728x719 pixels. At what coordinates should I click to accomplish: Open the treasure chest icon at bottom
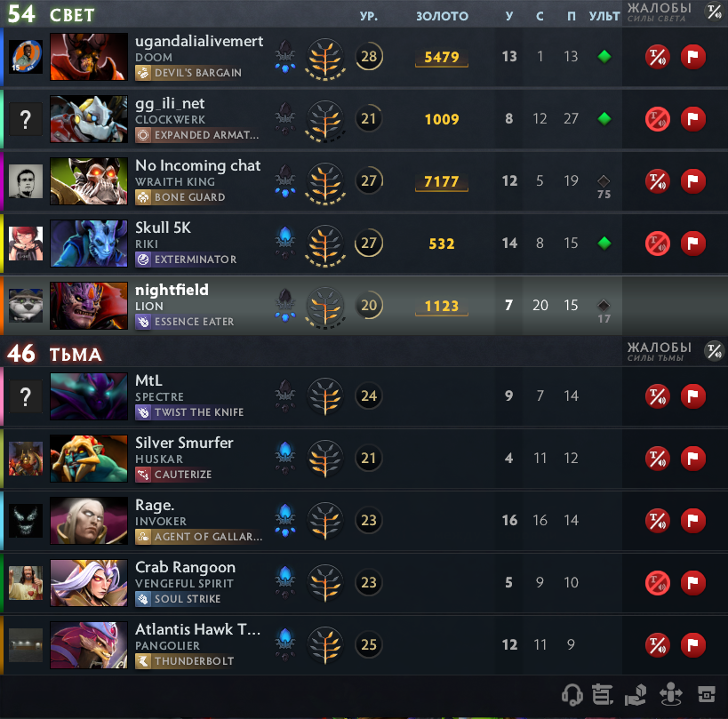(706, 695)
